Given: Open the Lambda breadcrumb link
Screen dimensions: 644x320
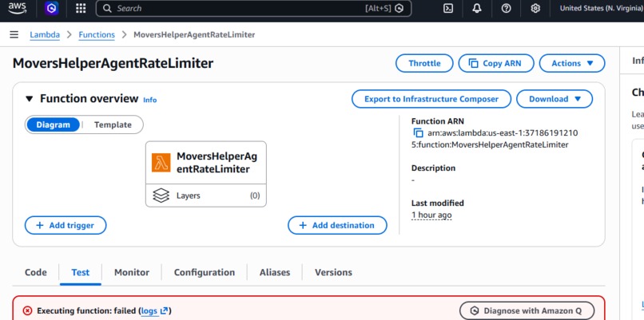Looking at the screenshot, I should 45,34.
